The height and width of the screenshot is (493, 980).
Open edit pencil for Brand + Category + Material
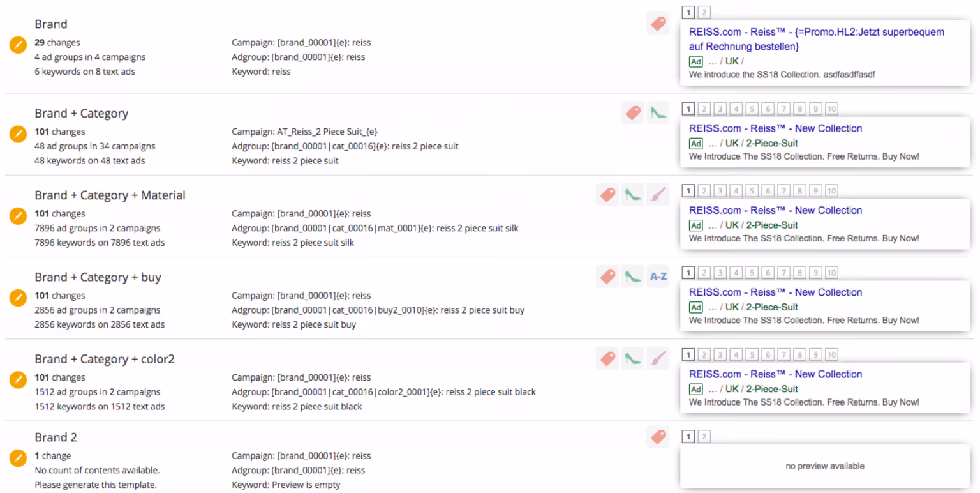tap(18, 216)
